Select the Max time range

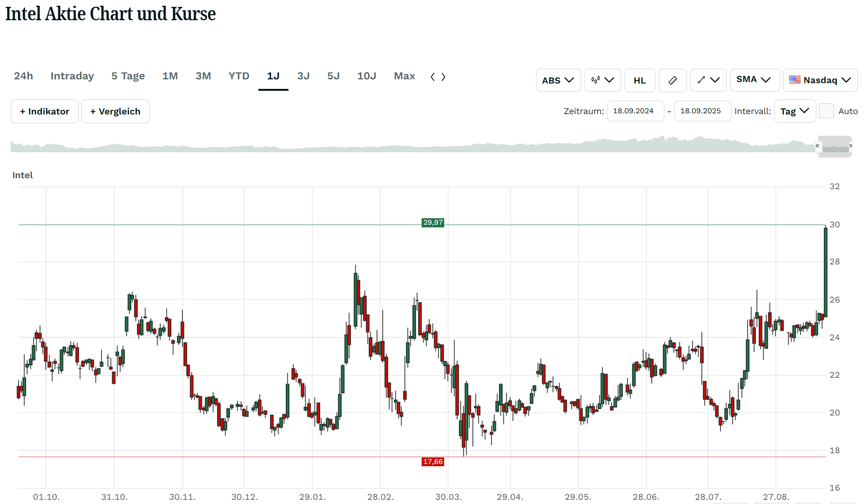pos(404,76)
